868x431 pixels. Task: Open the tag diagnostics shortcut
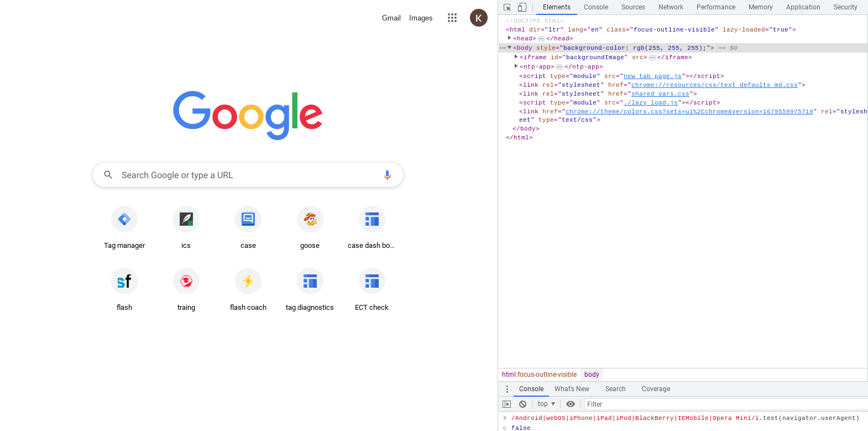(x=310, y=290)
